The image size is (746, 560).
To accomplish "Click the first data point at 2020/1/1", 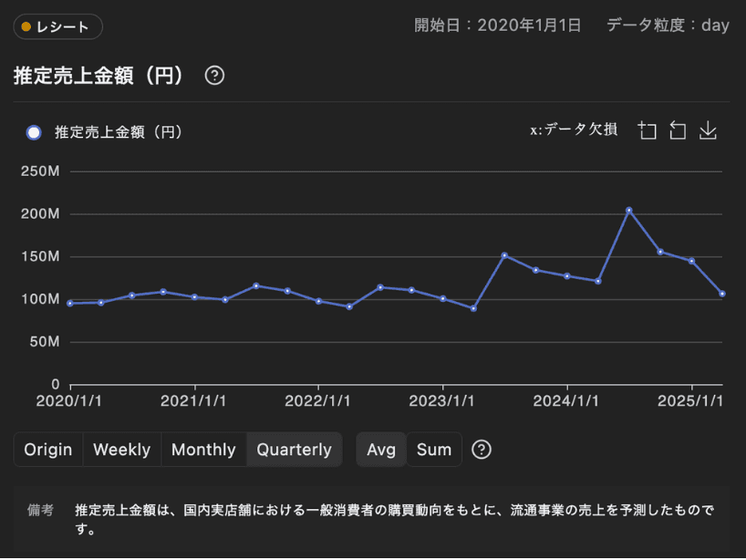I will 70,303.
